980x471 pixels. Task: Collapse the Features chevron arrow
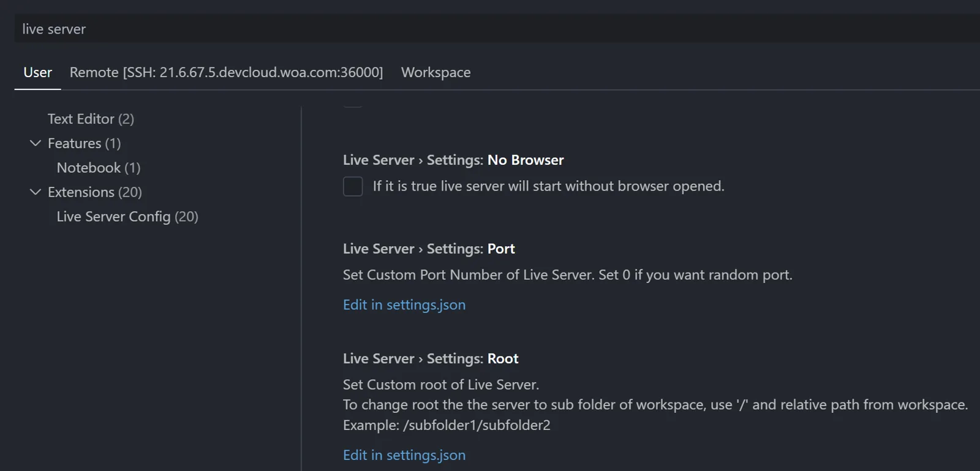36,143
